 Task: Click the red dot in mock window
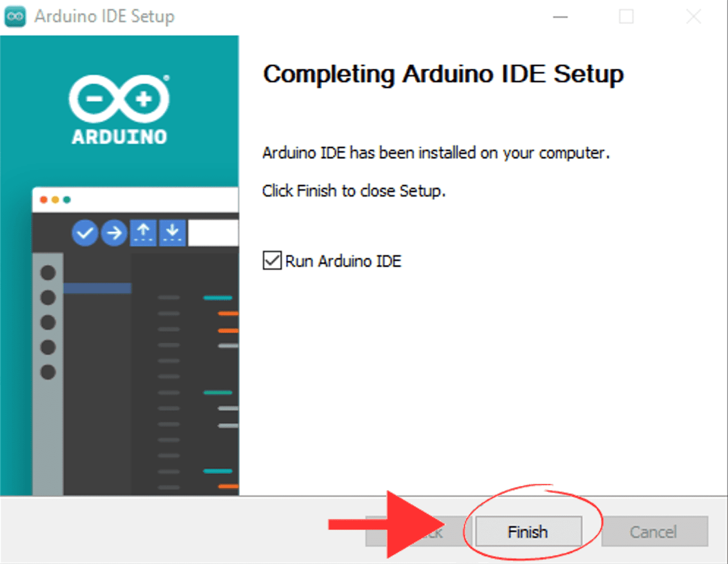(x=44, y=200)
